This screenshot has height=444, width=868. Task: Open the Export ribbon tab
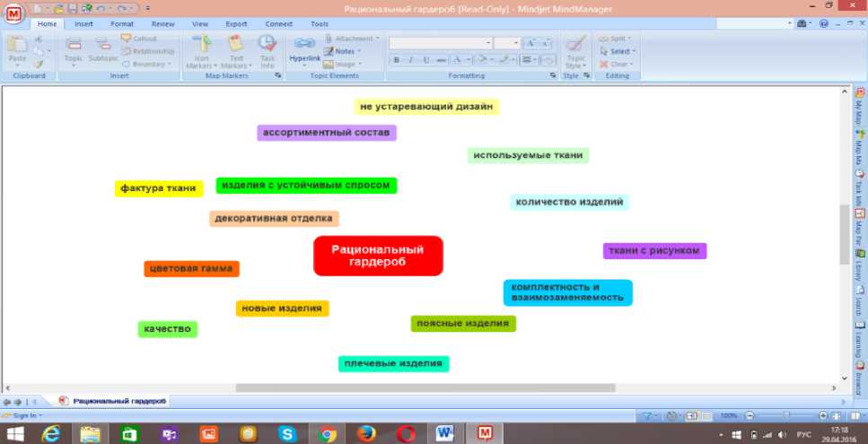coord(236,24)
